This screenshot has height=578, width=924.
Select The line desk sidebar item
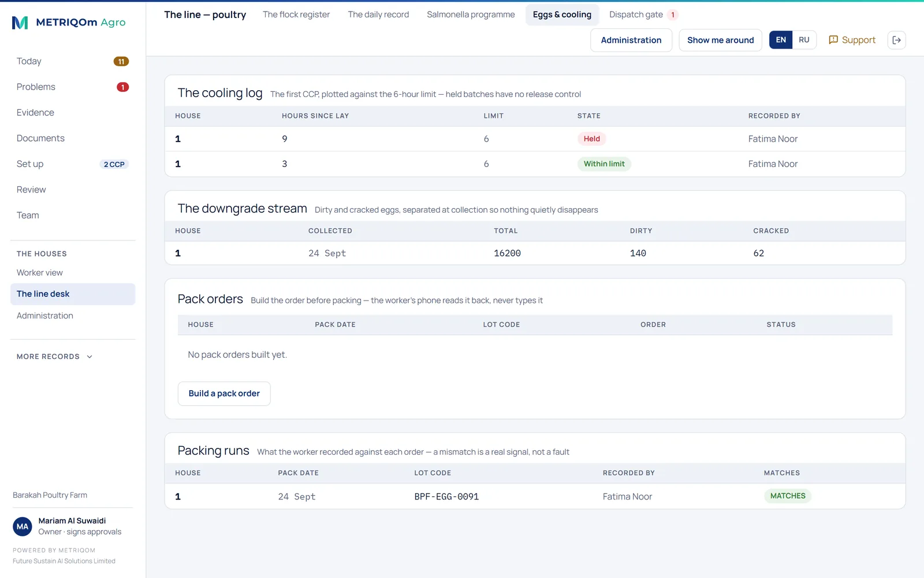(x=73, y=294)
